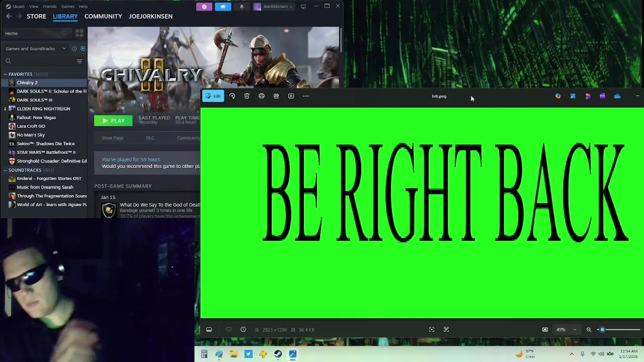
Task: Click the Photos zoom slider
Action: tap(619, 330)
